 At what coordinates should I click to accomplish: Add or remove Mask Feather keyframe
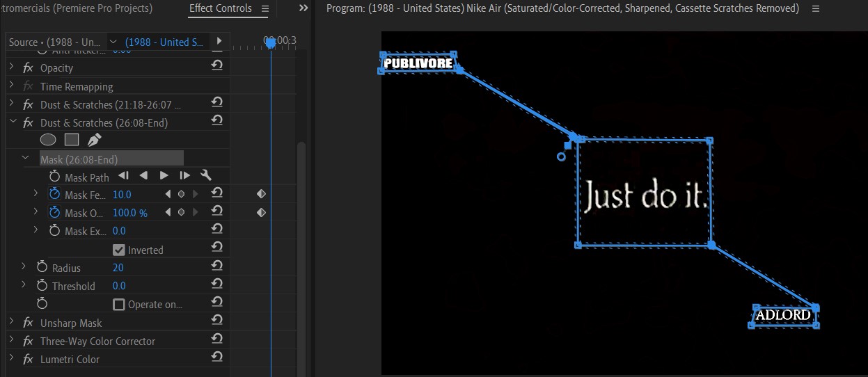[x=181, y=194]
